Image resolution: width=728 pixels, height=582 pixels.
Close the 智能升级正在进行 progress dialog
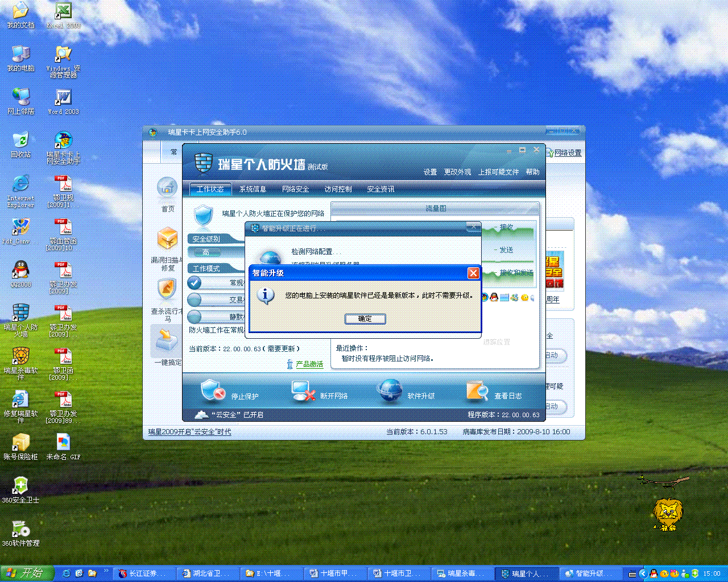(x=473, y=227)
